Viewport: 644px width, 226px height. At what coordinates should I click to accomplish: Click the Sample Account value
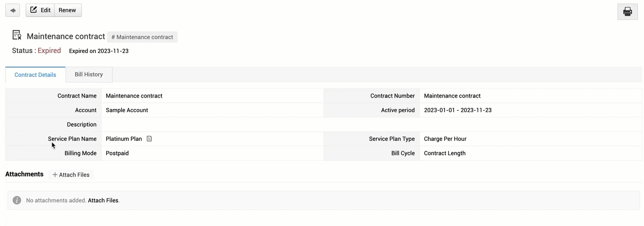(x=127, y=110)
